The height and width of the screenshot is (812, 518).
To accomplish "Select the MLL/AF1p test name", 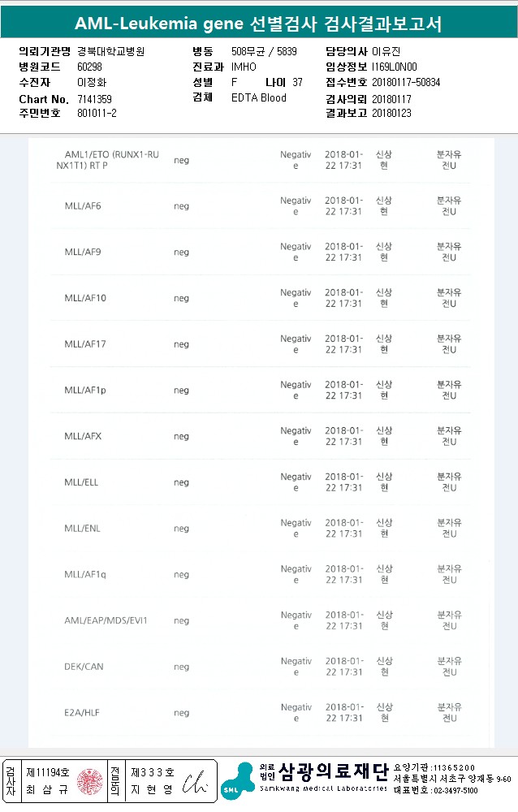I will pos(85,391).
